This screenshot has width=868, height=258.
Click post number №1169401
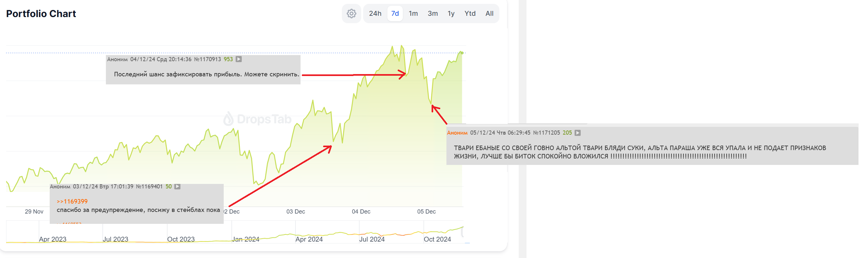tap(149, 186)
